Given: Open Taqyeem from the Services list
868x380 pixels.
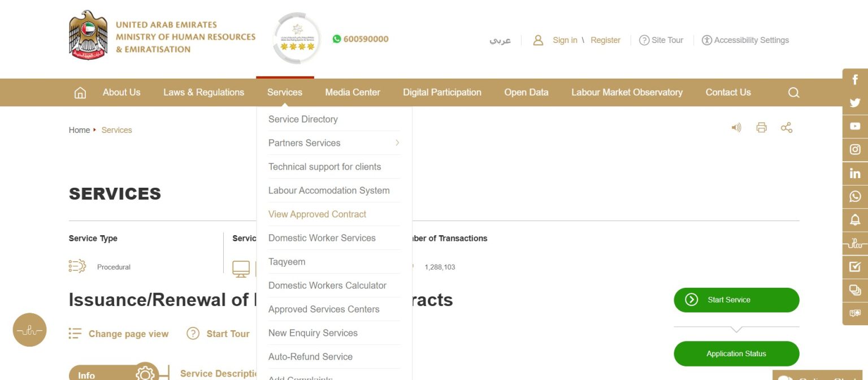Looking at the screenshot, I should coord(287,261).
